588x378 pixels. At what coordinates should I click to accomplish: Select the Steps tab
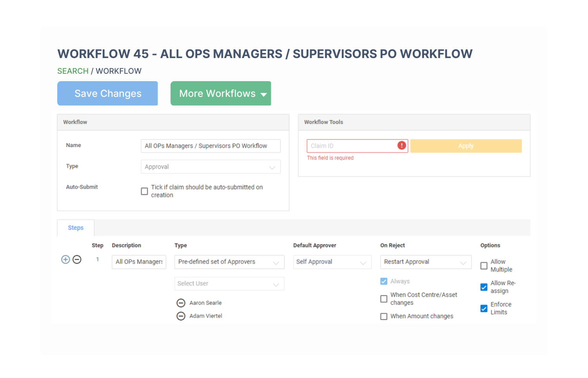pos(76,228)
